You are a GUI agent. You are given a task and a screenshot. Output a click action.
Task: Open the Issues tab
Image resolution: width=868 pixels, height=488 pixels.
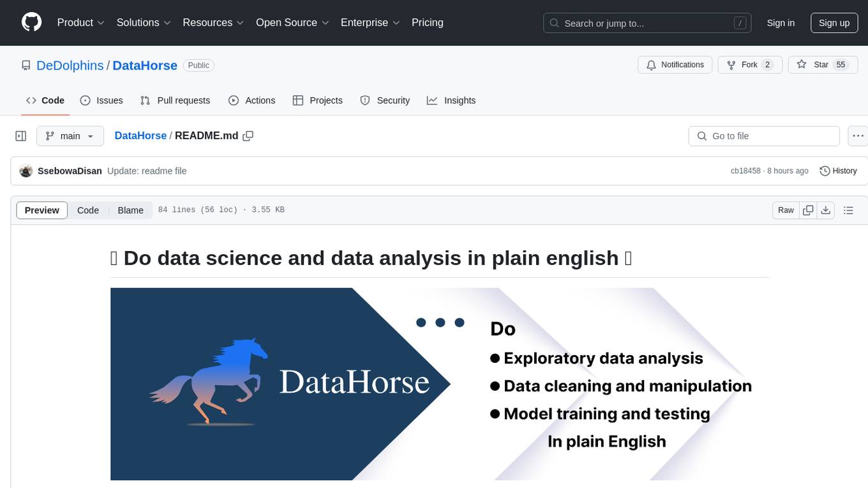click(x=101, y=100)
